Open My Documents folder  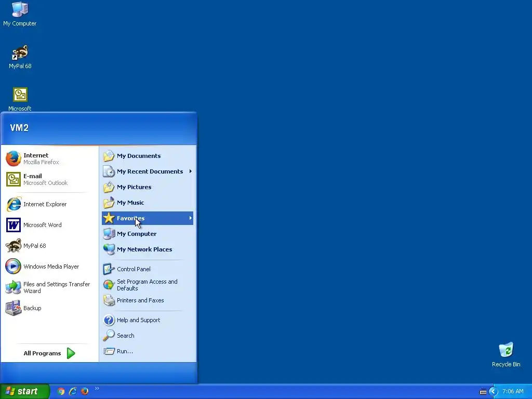148,156
